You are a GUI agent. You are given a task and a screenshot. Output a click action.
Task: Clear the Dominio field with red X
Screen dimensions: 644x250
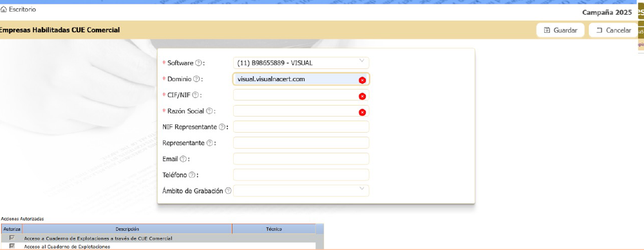point(362,80)
